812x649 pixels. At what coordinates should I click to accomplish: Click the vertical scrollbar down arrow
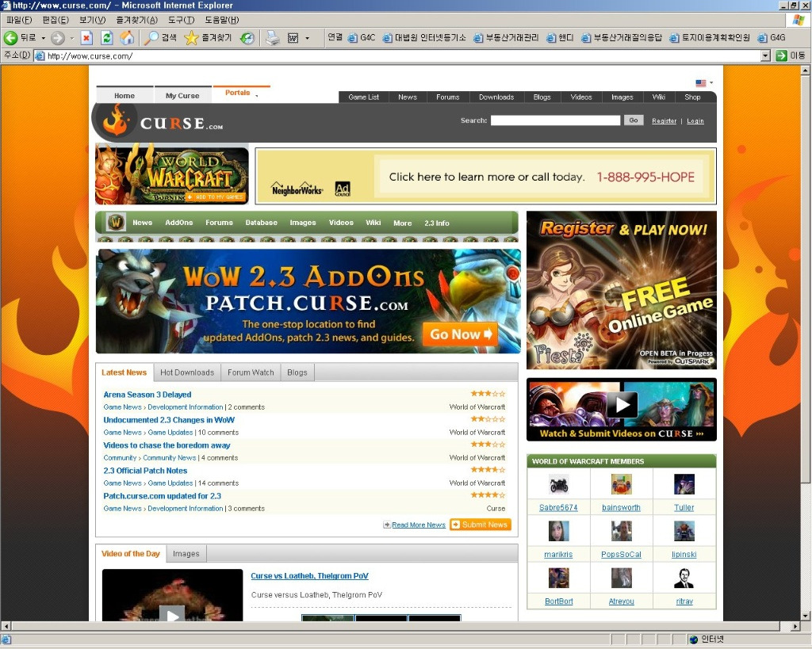[806, 616]
